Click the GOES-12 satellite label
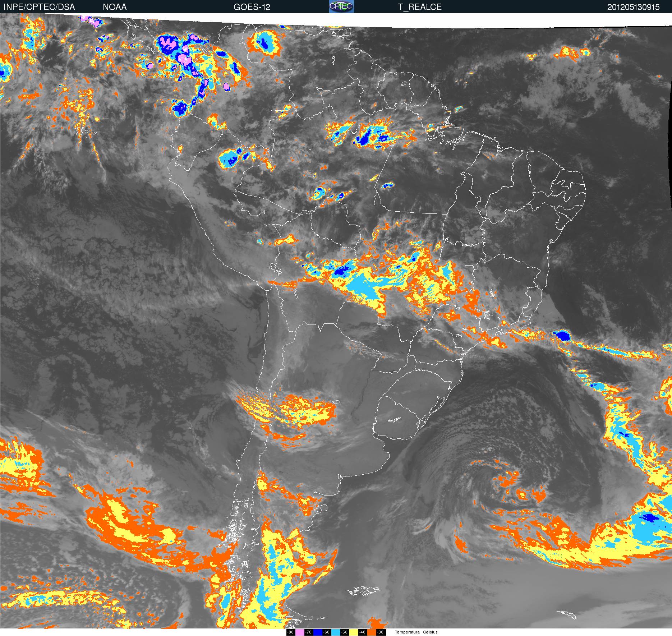672x636 pixels. coord(252,7)
